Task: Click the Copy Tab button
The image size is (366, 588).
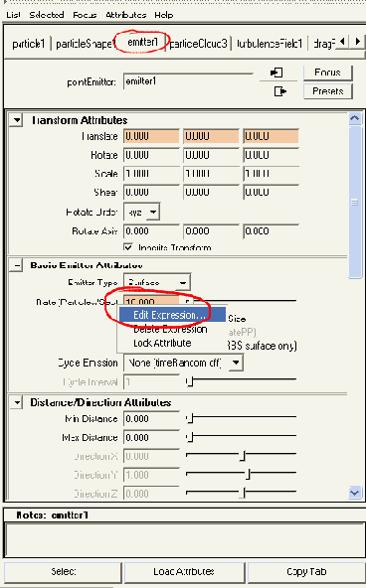Action: [x=306, y=572]
